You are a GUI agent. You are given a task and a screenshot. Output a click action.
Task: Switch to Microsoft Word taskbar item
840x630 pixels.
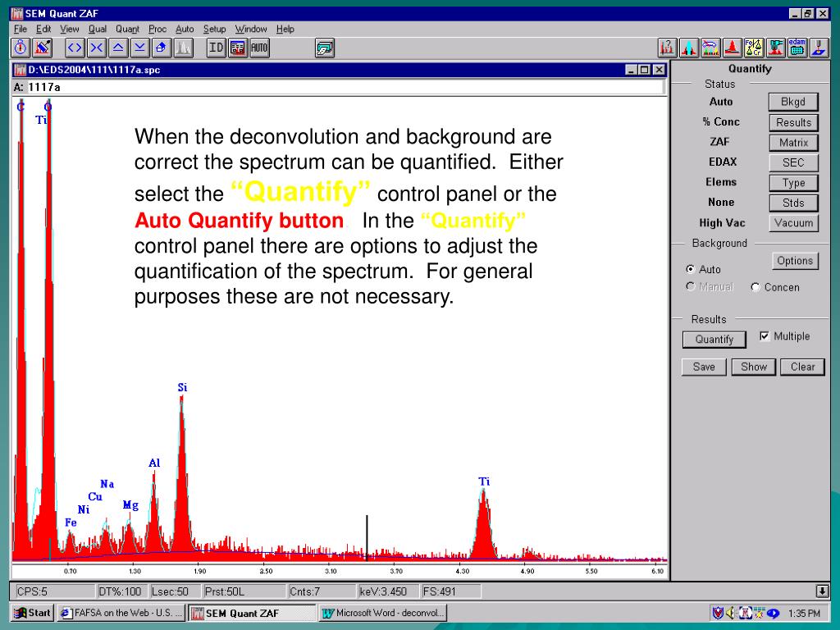pyautogui.click(x=382, y=613)
